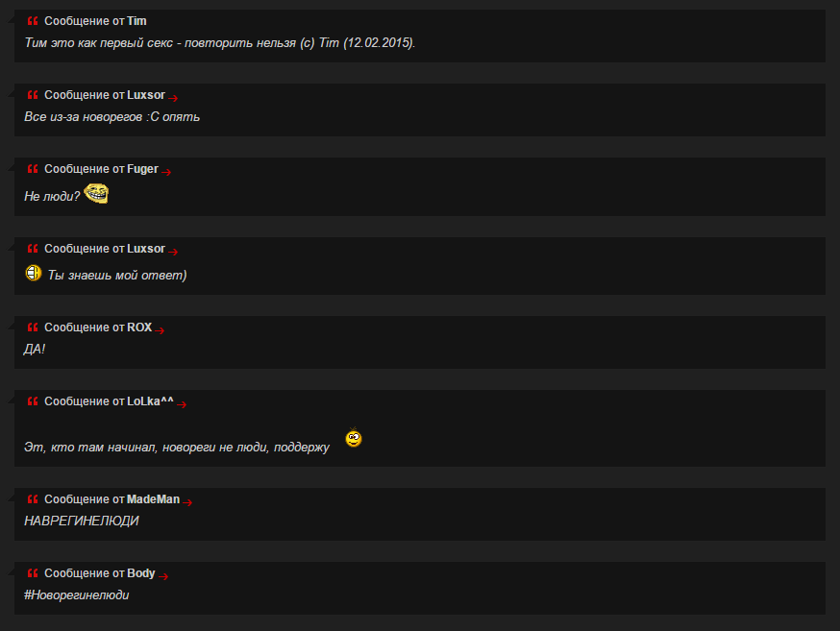Screen dimensions: 840x631
Task: Click the view-post arrow after LoLka^^
Action: 182,404
